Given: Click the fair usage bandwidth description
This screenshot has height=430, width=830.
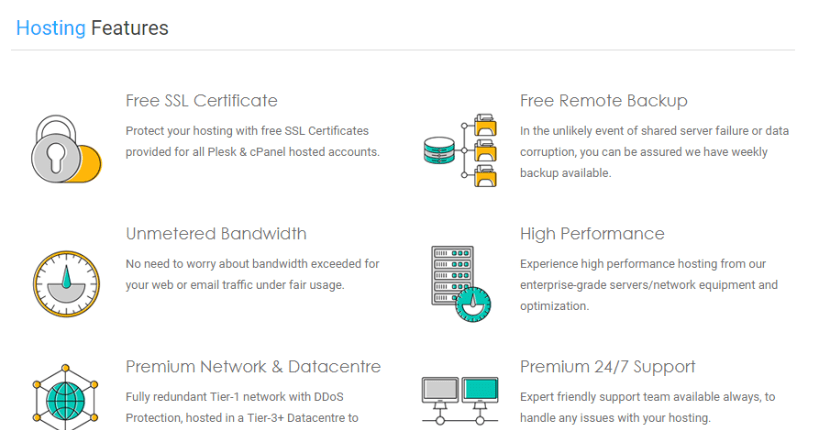Looking at the screenshot, I should pos(252,274).
